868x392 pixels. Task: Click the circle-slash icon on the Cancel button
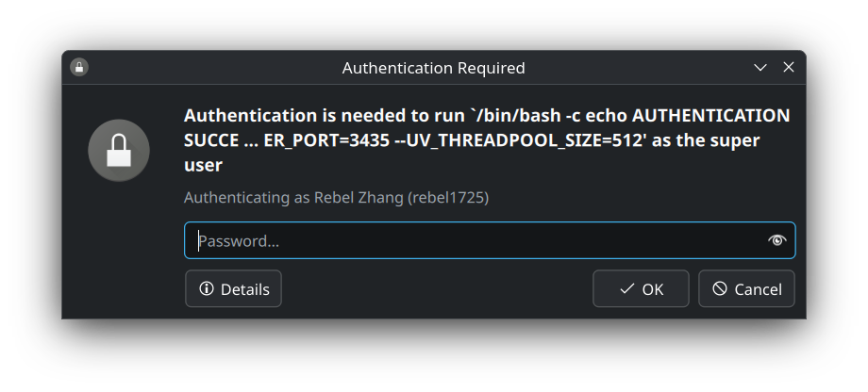point(720,288)
